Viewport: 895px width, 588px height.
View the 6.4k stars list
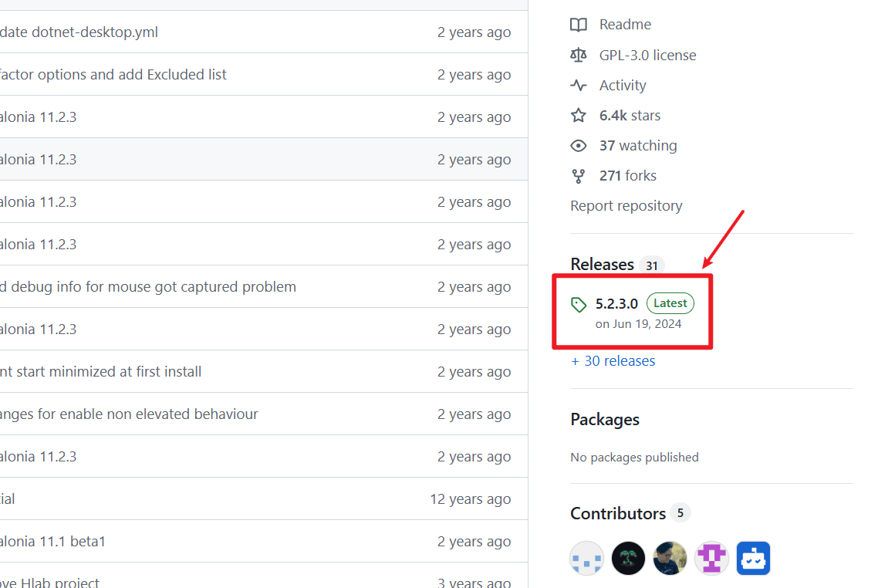630,115
